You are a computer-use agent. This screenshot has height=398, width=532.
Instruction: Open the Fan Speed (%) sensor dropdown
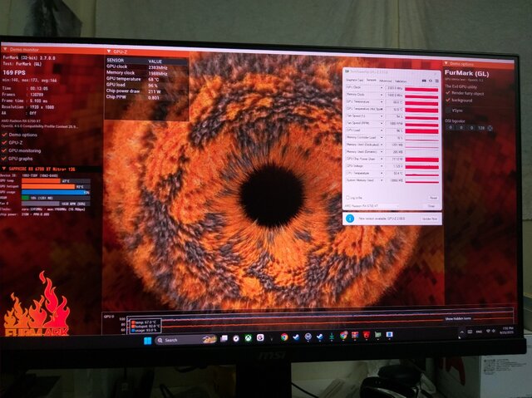point(382,116)
